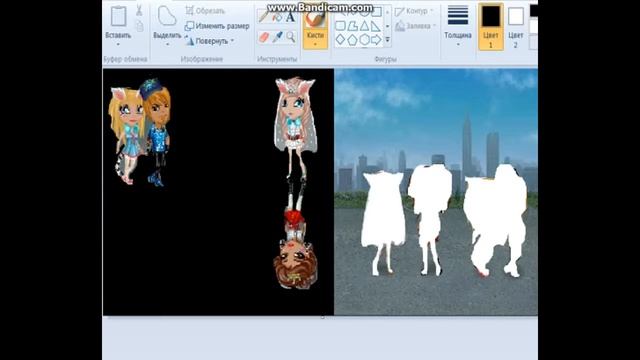Select the right triangle shape

[x=376, y=26]
